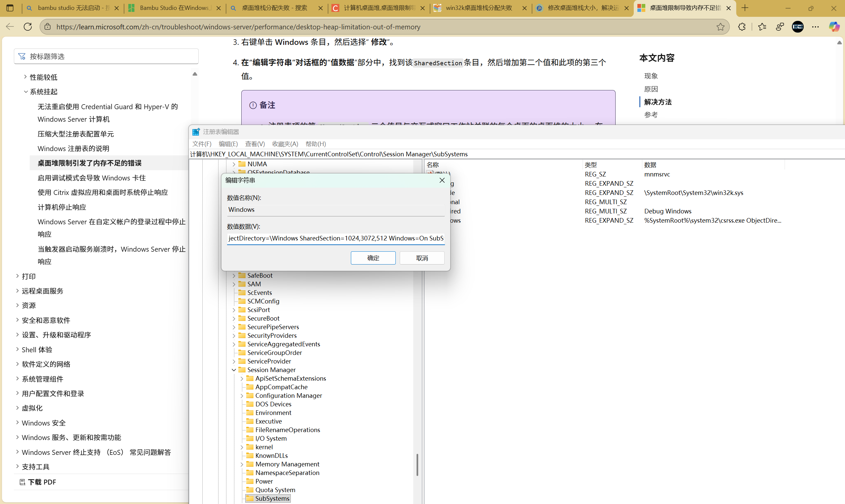Select the Quota System registry key
845x504 pixels.
[275, 490]
